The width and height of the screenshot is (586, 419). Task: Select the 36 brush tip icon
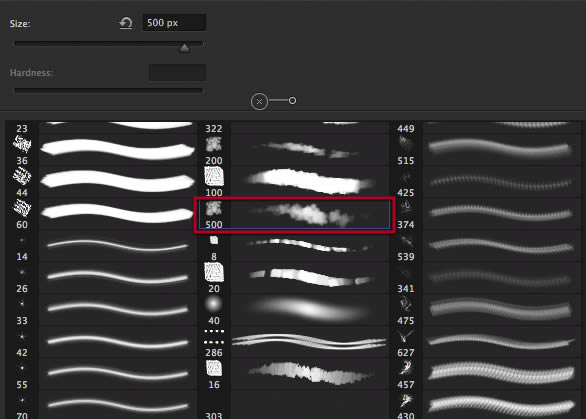(22, 144)
